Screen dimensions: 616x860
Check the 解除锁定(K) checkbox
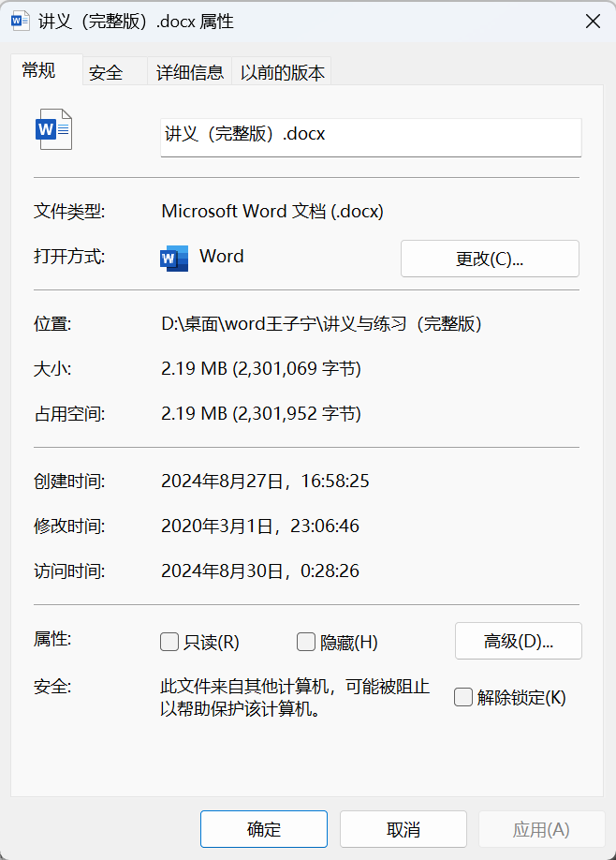(x=463, y=697)
